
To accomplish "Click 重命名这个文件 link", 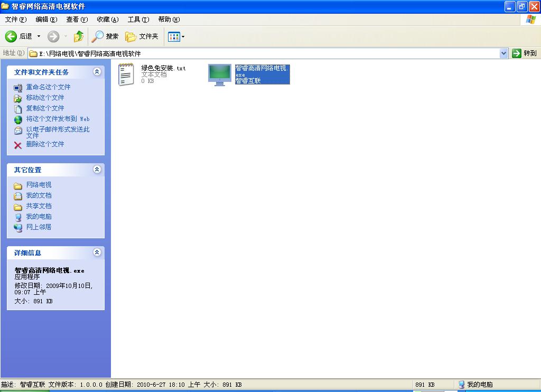I will tap(48, 87).
